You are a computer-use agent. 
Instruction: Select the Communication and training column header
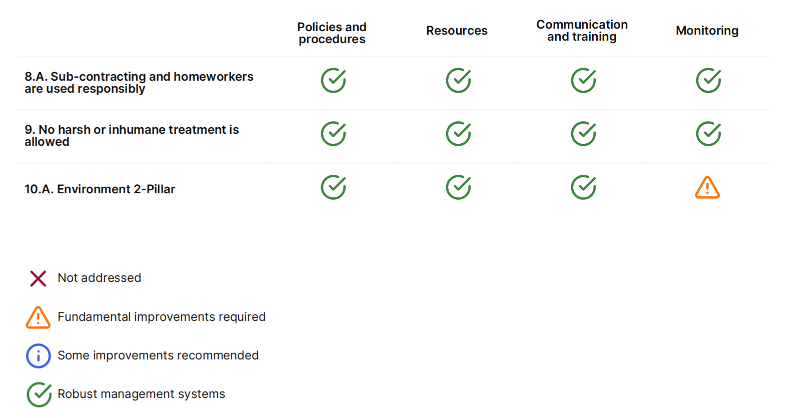coord(582,31)
